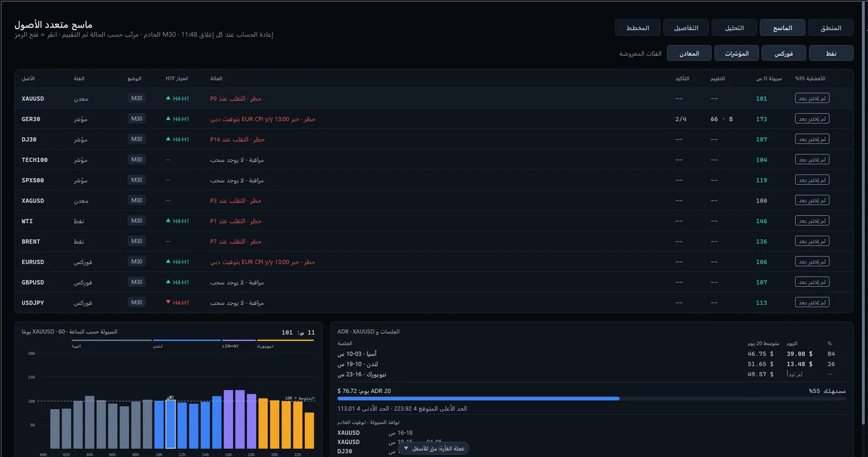This screenshot has width=868, height=457.
Task: Click the M30 badge in SPX500 row
Action: tap(137, 180)
